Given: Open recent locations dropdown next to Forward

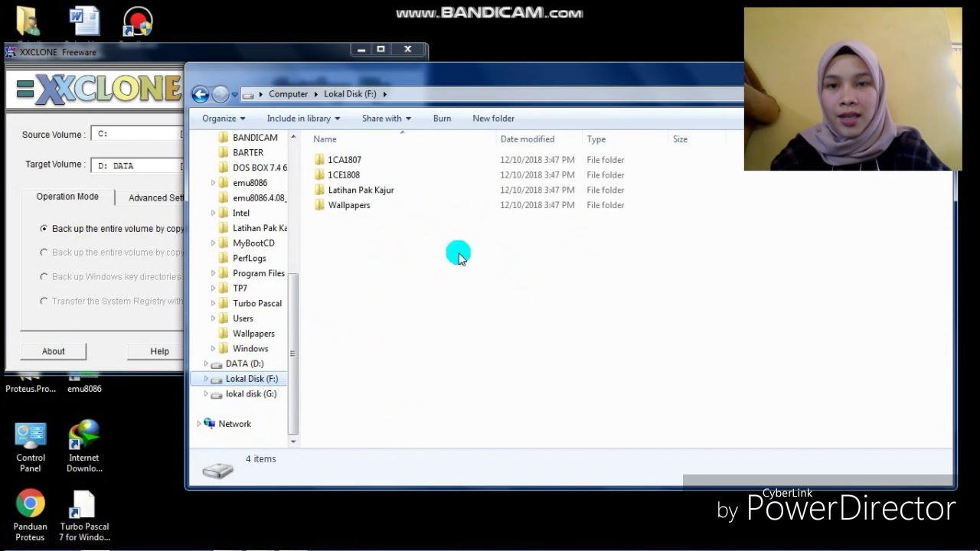Looking at the screenshot, I should [234, 95].
